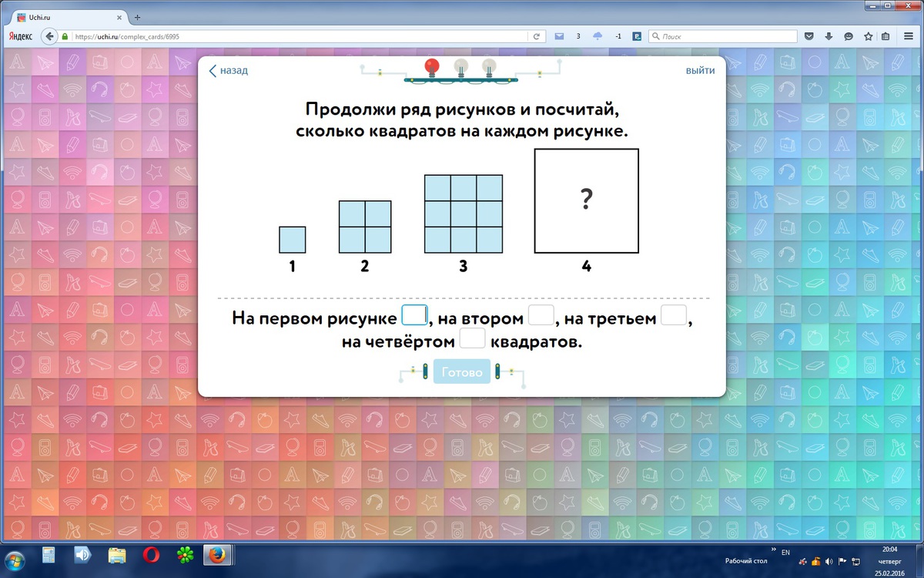Save page to Pocket via toolbar icon

[808, 36]
